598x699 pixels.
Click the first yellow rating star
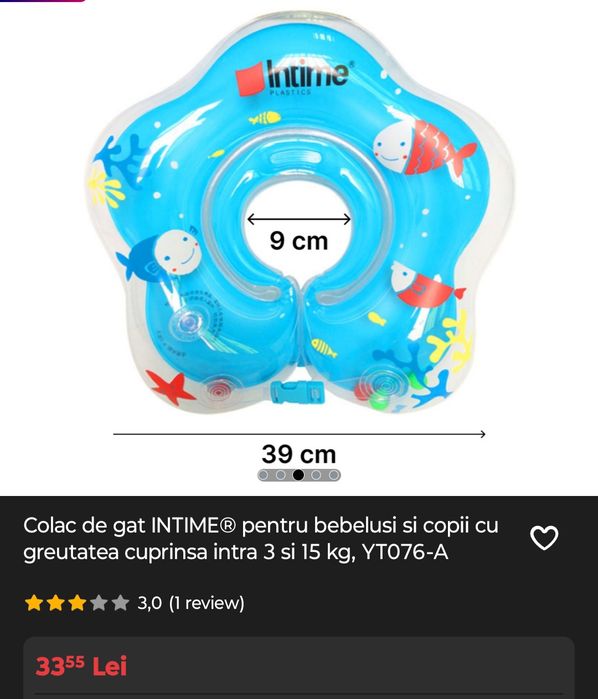(x=34, y=603)
